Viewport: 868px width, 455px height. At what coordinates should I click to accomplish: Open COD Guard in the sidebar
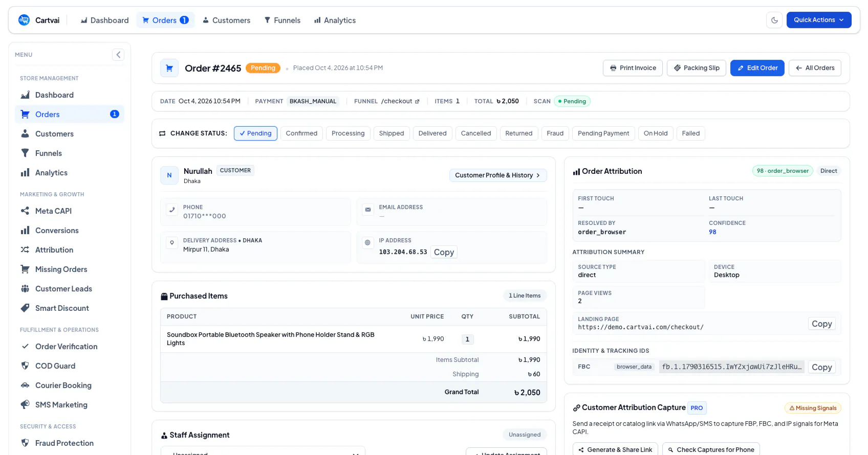pos(70,366)
